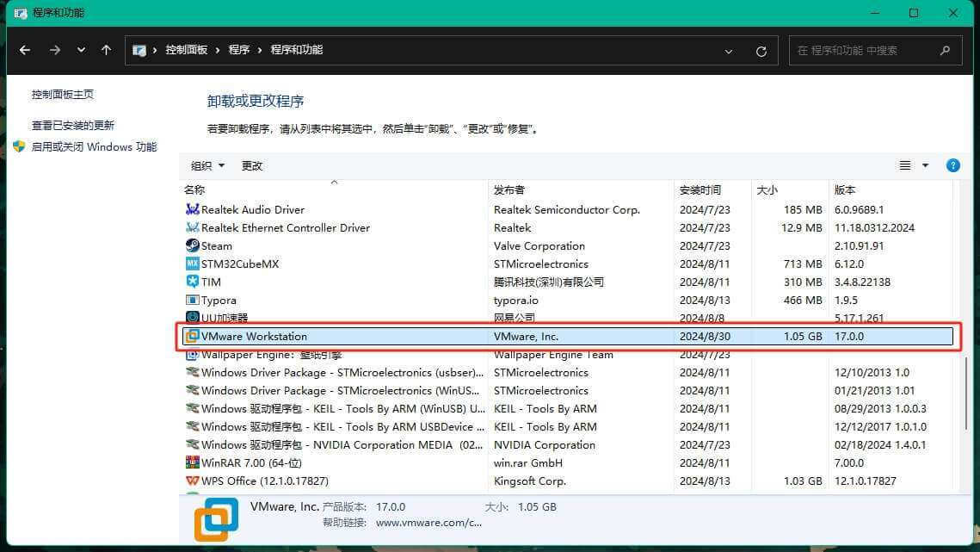Open 程序 from the breadcrumb path
980x552 pixels.
[238, 50]
